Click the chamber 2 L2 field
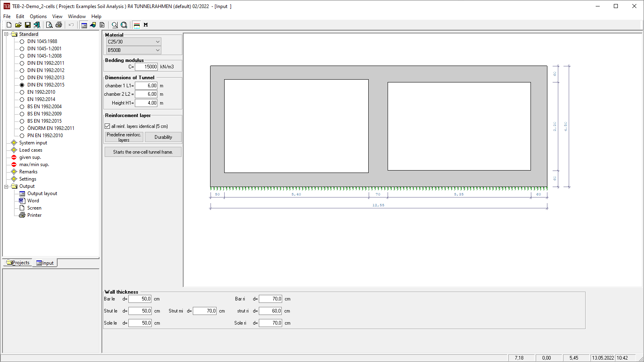Viewport: 644px width, 362px height. 146,94
